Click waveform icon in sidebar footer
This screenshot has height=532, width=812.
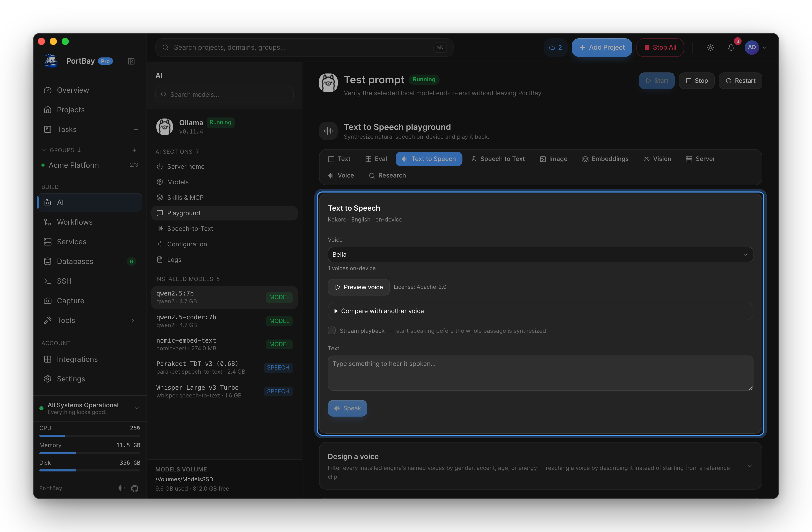point(121,488)
